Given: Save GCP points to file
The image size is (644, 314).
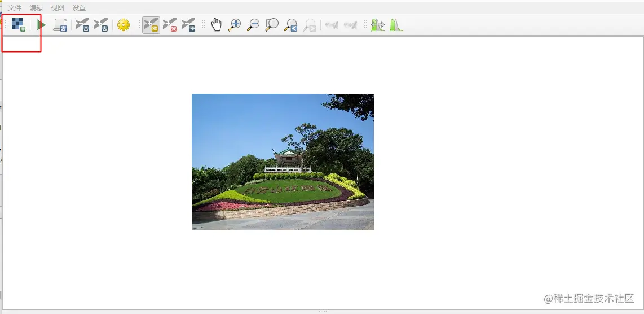Looking at the screenshot, I should coord(101,25).
